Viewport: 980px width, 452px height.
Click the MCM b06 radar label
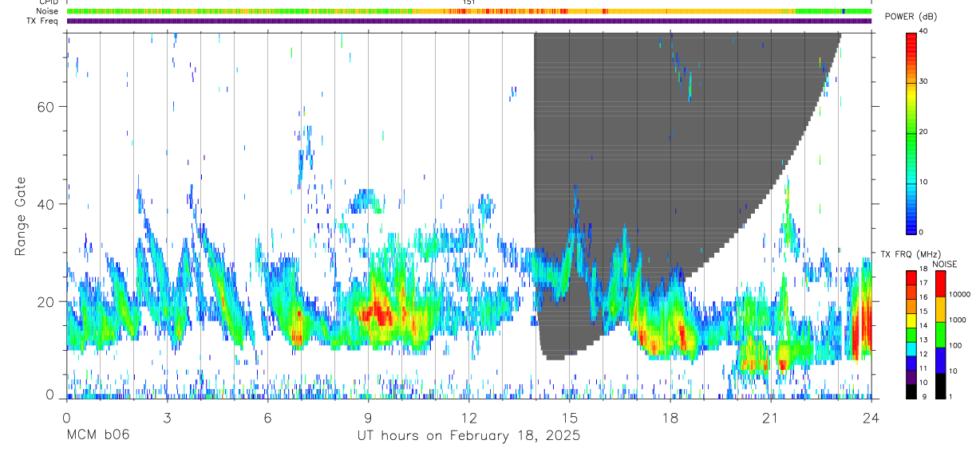97,435
